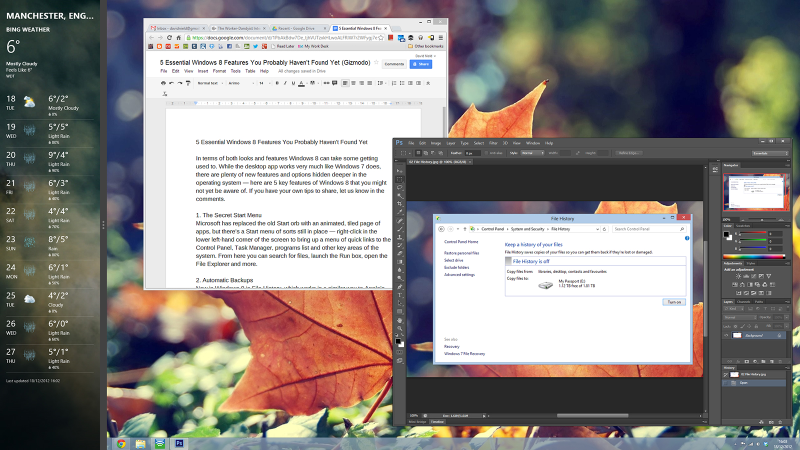Image resolution: width=800 pixels, height=450 pixels.
Task: Open the Insert menu in Google Docs
Action: (x=203, y=71)
